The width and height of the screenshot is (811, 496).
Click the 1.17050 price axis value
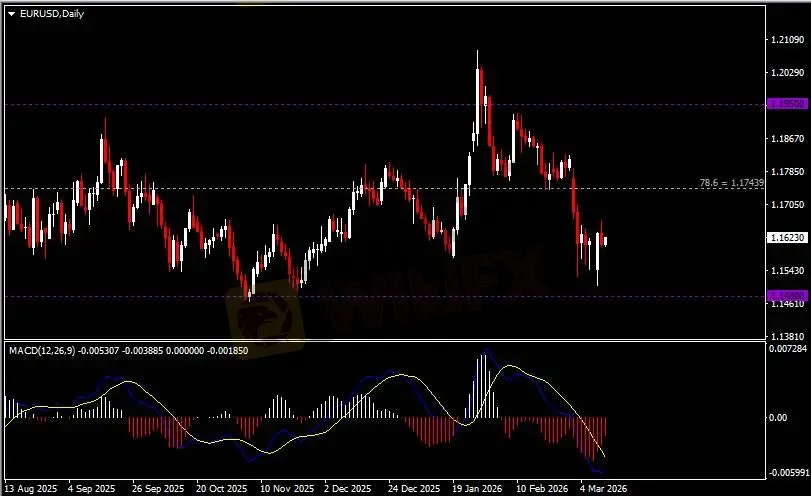pyautogui.click(x=787, y=205)
